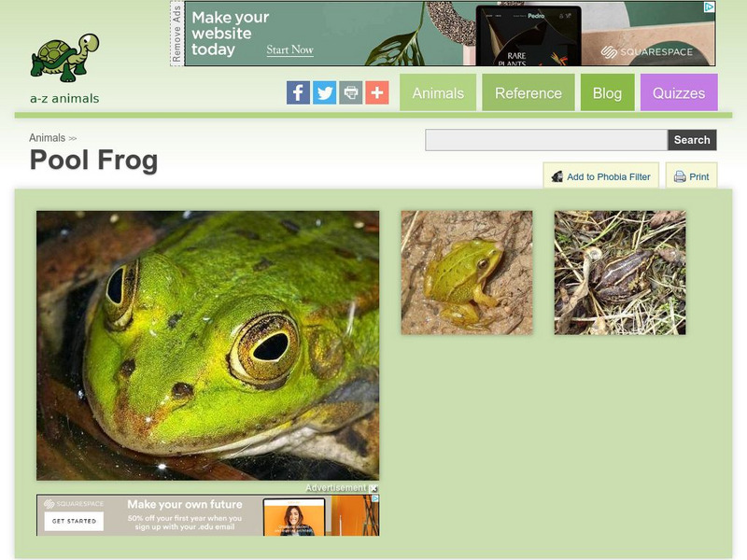Focus the site search text field

click(546, 140)
